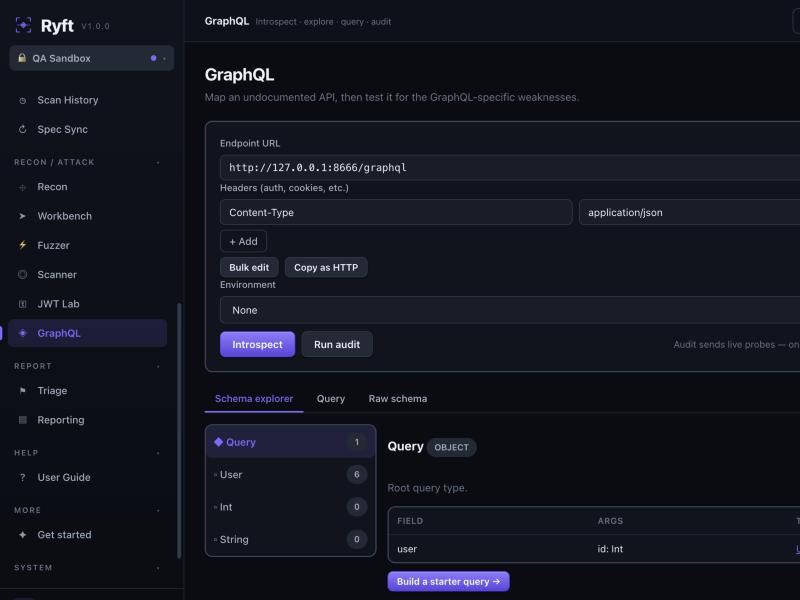Click the Spec Sync refresh icon
The height and width of the screenshot is (600, 800).
(22, 130)
